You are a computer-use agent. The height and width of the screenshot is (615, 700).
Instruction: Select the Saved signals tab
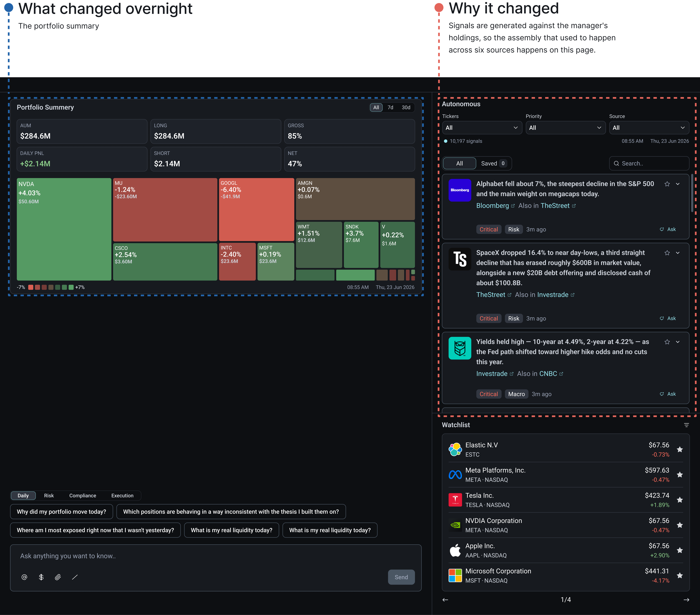pos(493,164)
